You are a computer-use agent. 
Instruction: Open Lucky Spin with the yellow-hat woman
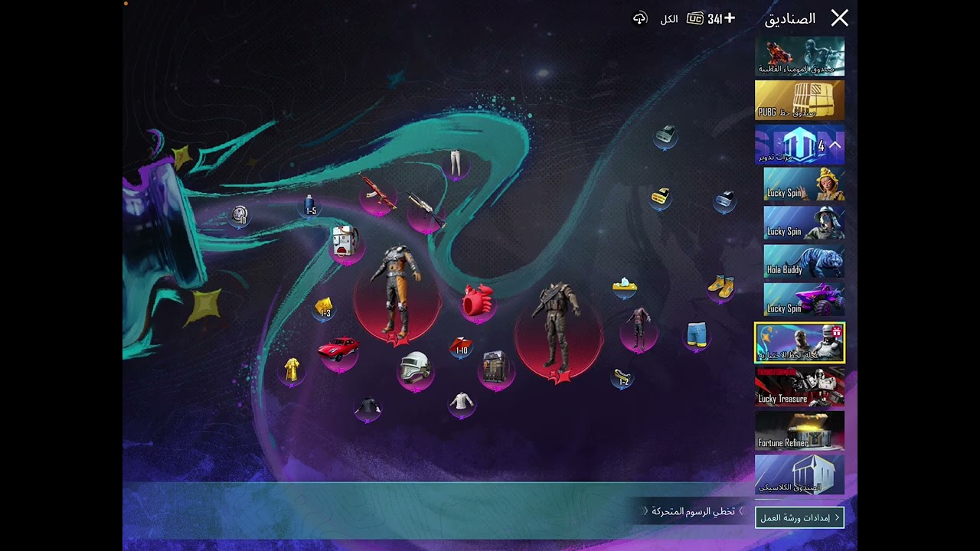805,184
